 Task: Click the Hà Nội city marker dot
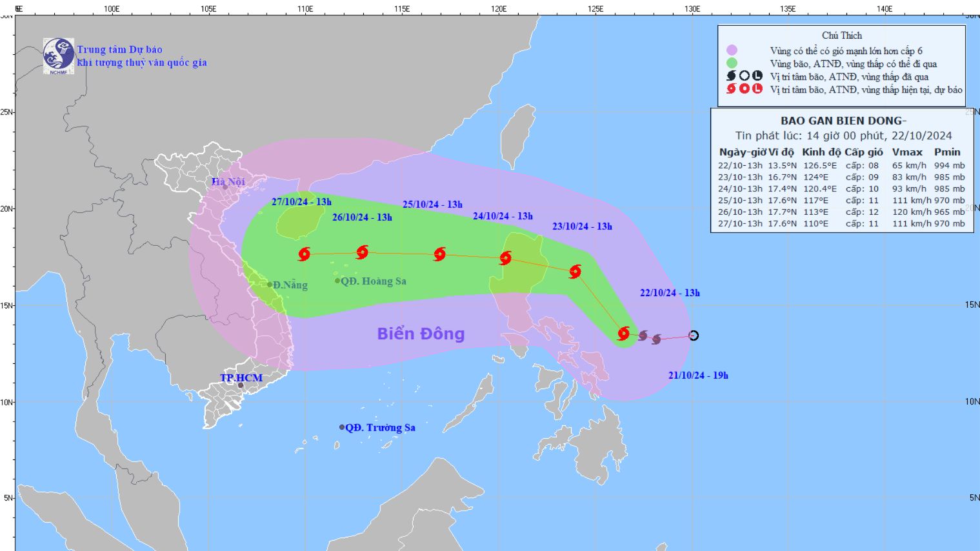225,187
